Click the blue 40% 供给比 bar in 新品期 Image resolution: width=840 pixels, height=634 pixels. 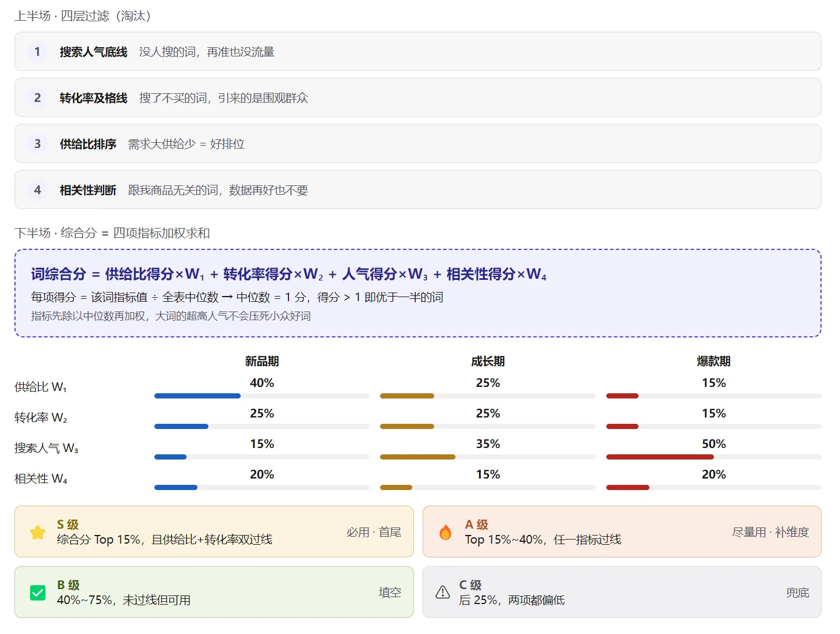tap(197, 396)
